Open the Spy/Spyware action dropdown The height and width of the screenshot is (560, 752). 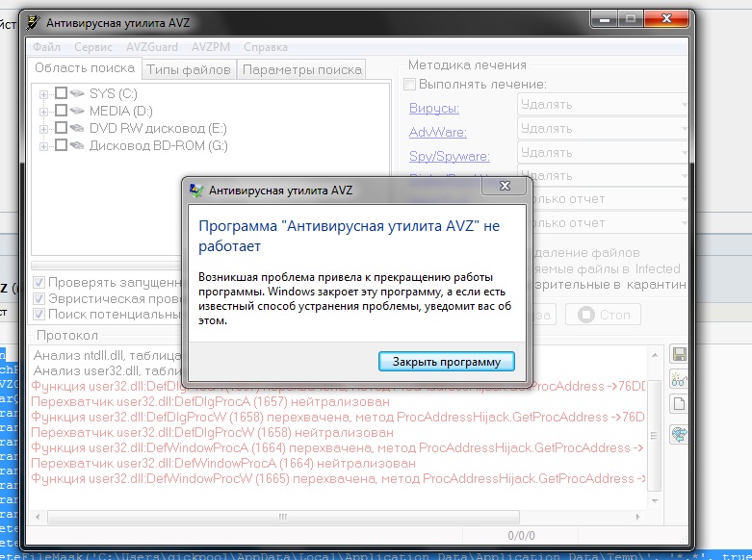(603, 152)
